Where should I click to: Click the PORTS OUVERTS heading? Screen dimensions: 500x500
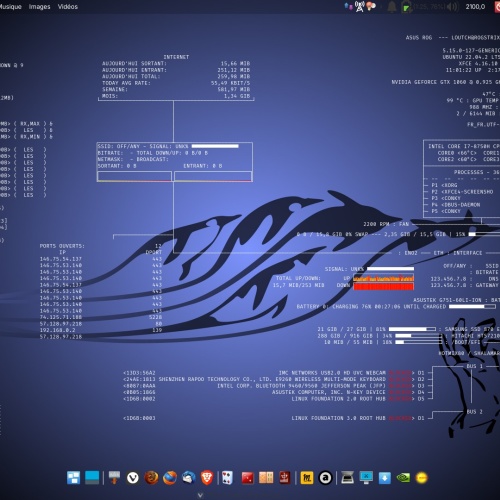tap(62, 246)
